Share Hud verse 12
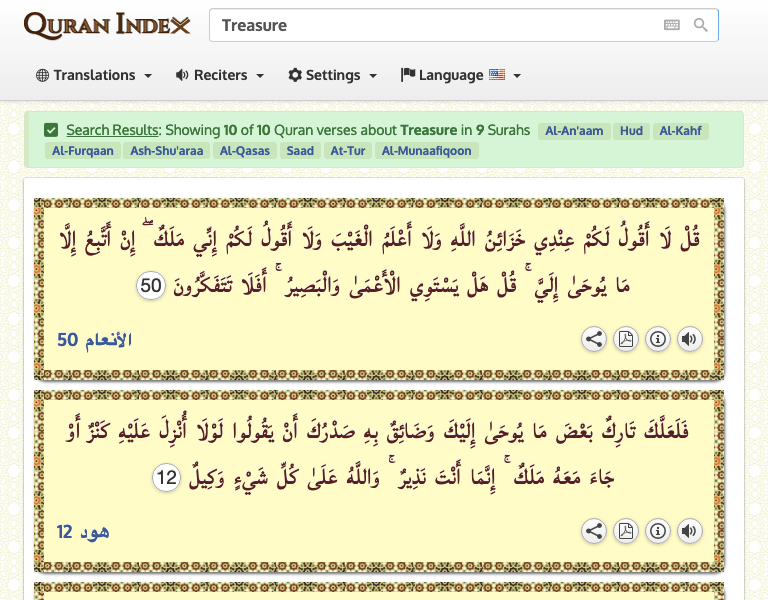Image resolution: width=768 pixels, height=600 pixels. 594,531
